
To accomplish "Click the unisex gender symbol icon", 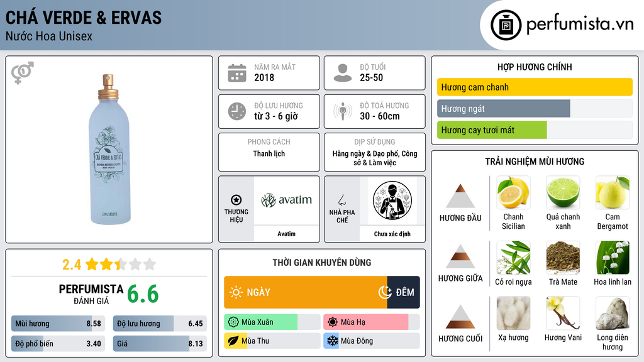I will pyautogui.click(x=23, y=73).
